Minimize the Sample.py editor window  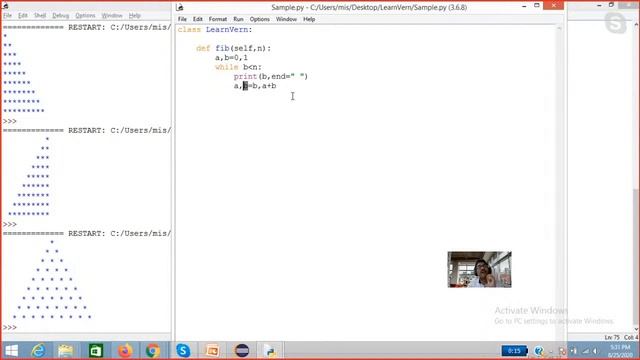coord(524,6)
